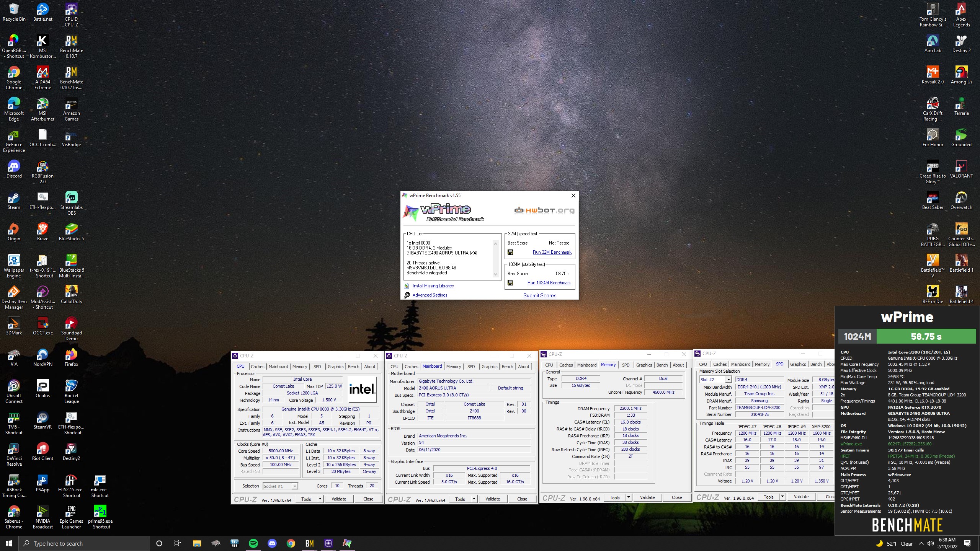
Task: Open the Apex Legends desktop icon
Action: click(961, 15)
